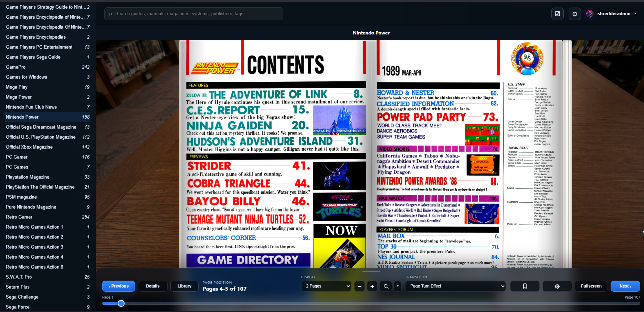644x312 pixels.
Task: Enter Fullscreen mode
Action: pos(591,286)
